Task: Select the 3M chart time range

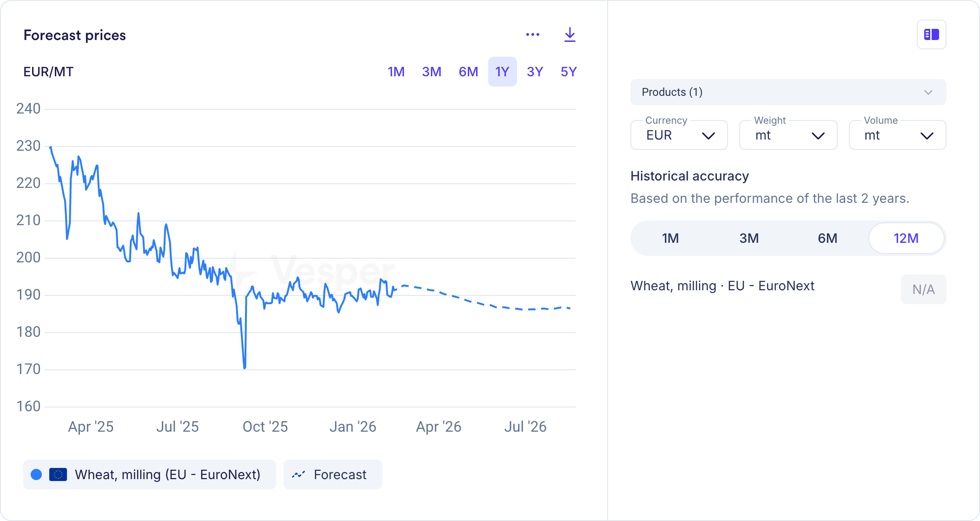Action: coord(431,72)
